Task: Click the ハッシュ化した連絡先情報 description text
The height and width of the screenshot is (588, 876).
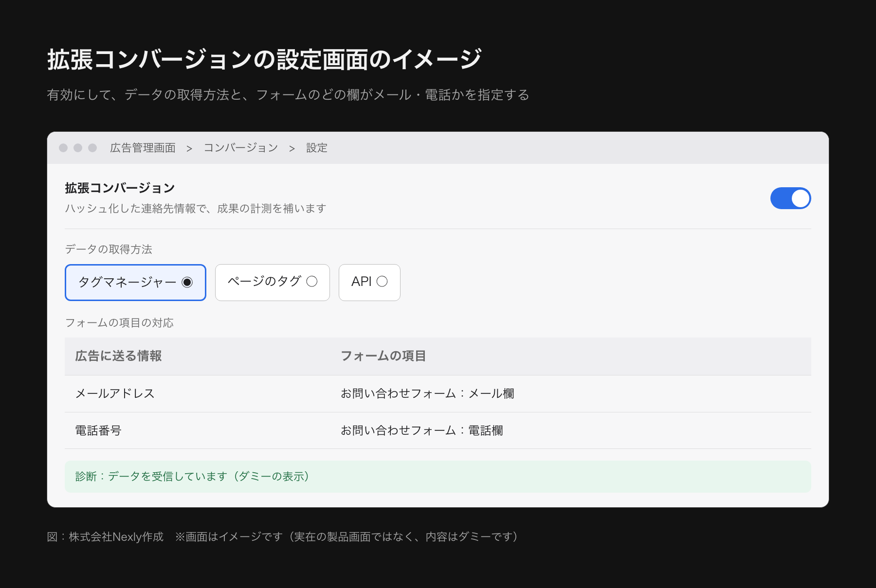Action: click(196, 209)
